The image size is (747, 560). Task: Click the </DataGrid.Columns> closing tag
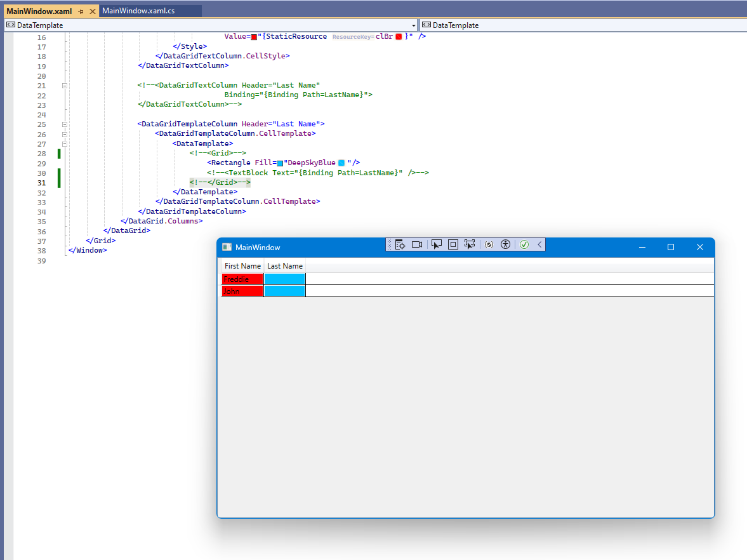[161, 221]
